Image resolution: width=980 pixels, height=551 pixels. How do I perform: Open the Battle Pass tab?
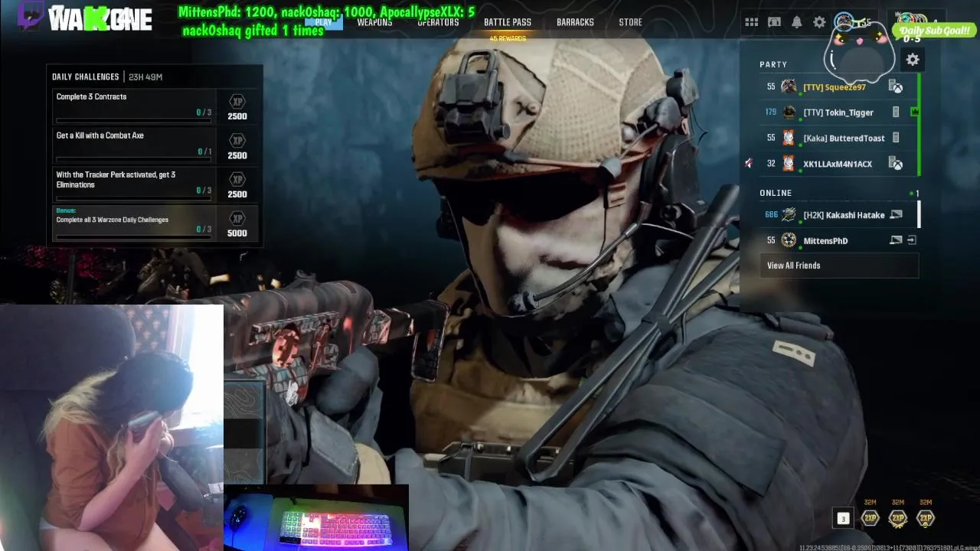508,22
